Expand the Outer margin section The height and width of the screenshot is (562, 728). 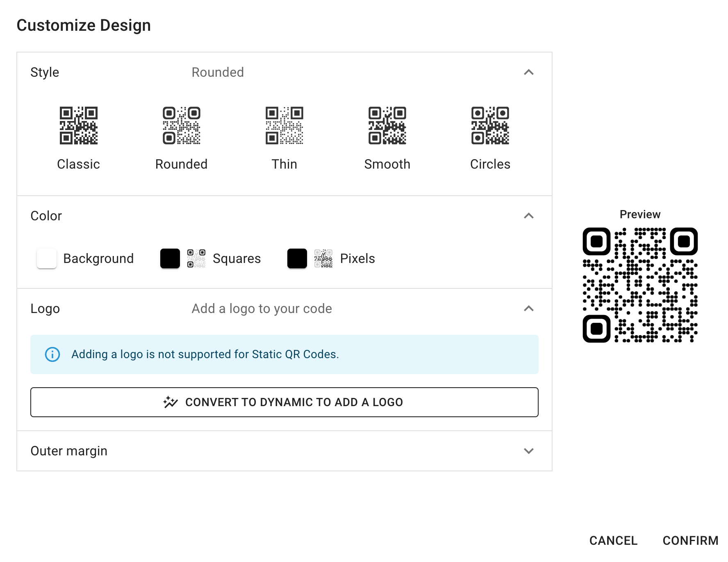coord(529,451)
